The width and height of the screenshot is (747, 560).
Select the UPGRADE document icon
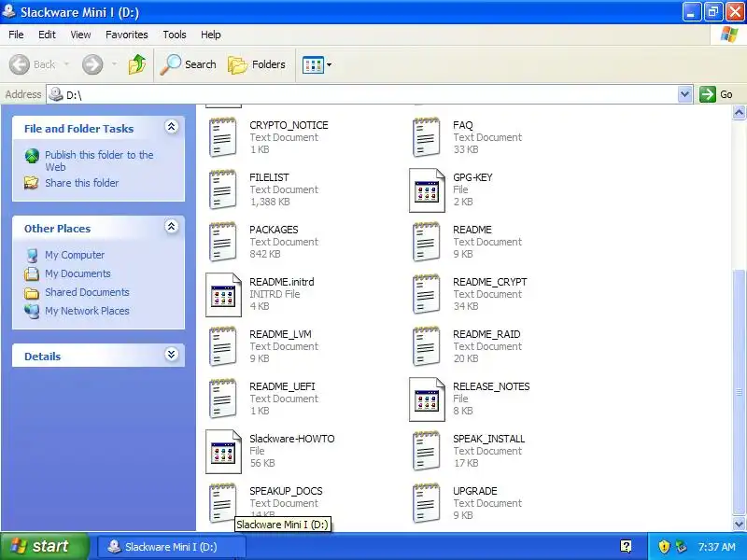(x=427, y=503)
